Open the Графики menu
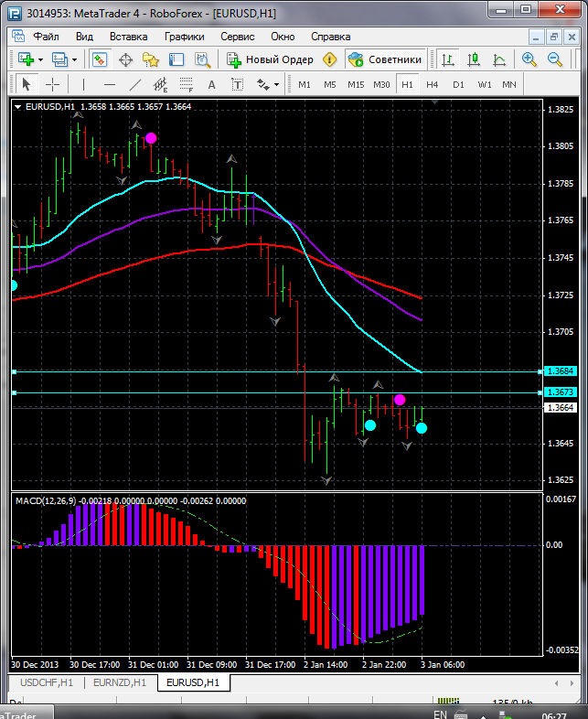The image size is (588, 719). 184,37
